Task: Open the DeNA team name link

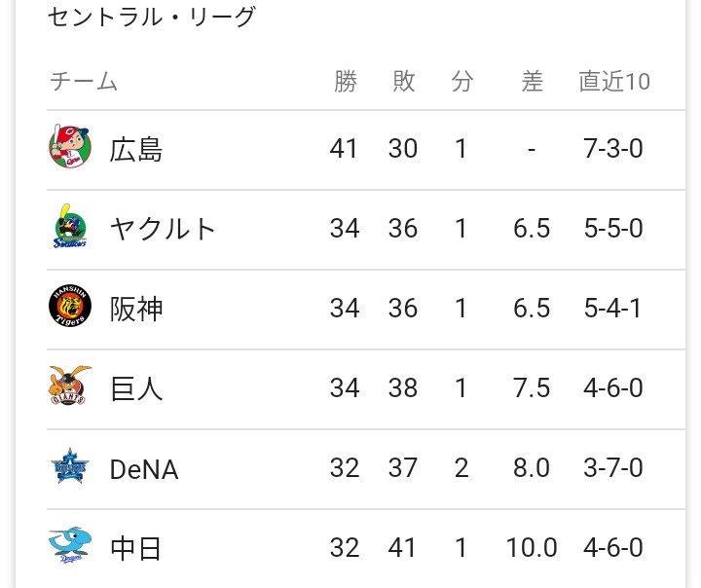Action: [x=144, y=469]
